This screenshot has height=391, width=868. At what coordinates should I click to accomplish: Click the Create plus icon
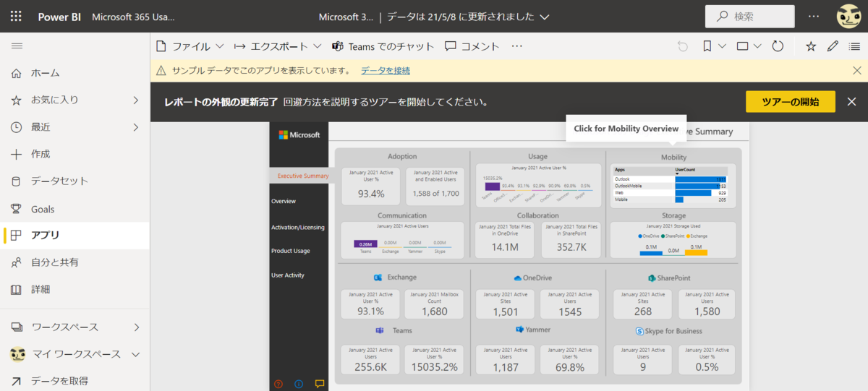(x=17, y=154)
